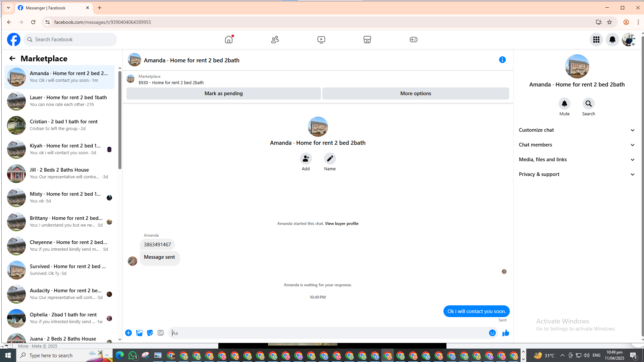Open the $930 Home for rent listing link
This screenshot has height=362, width=644.
pos(171,82)
